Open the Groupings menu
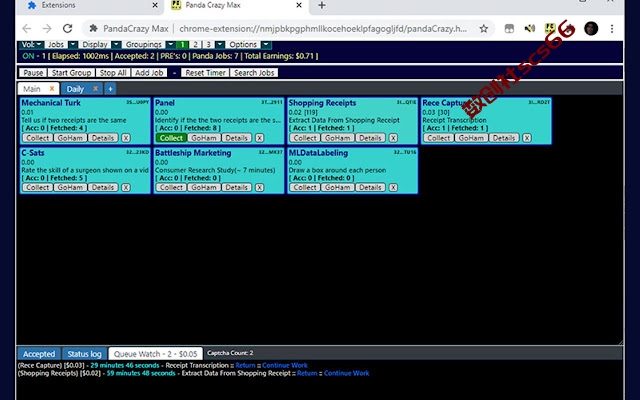640x400 pixels. point(144,44)
